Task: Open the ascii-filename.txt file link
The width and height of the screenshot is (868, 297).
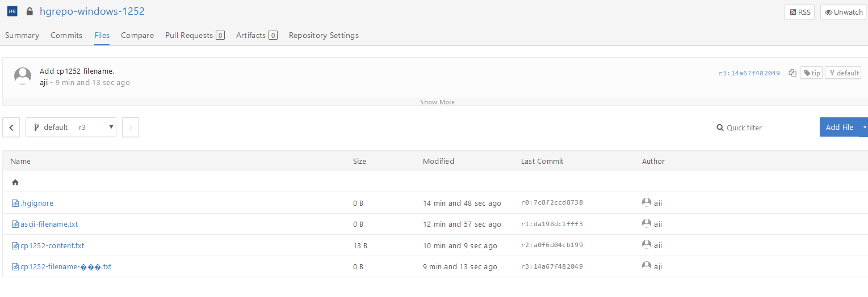Action: [x=49, y=224]
